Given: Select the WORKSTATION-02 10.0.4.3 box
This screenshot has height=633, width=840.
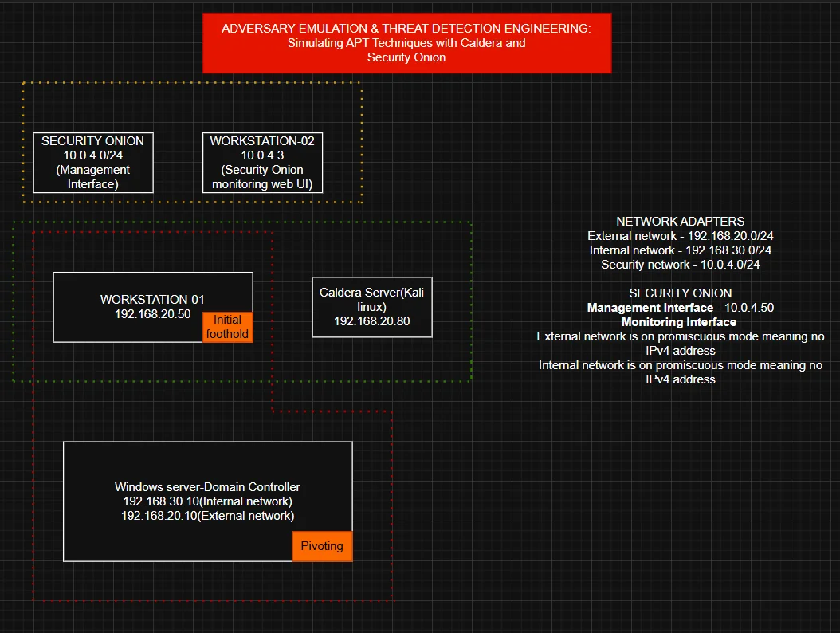Looking at the screenshot, I should pos(262,163).
